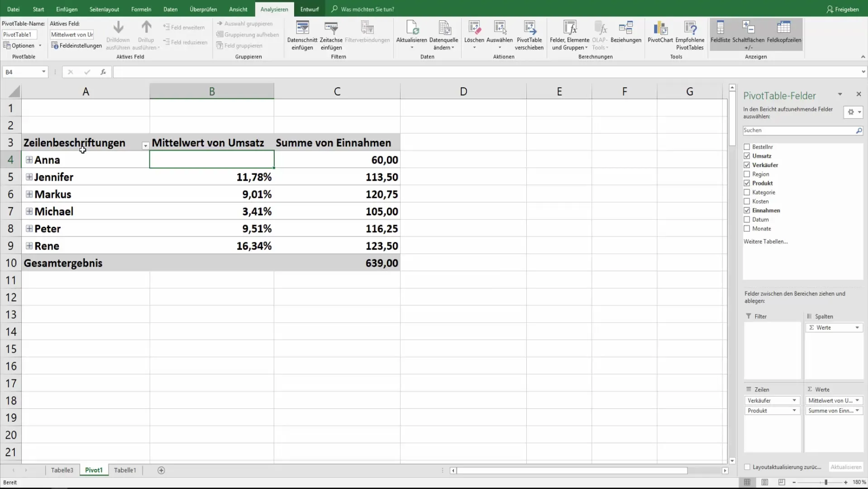868x489 pixels.
Task: Expand the Peter row
Action: (x=29, y=229)
